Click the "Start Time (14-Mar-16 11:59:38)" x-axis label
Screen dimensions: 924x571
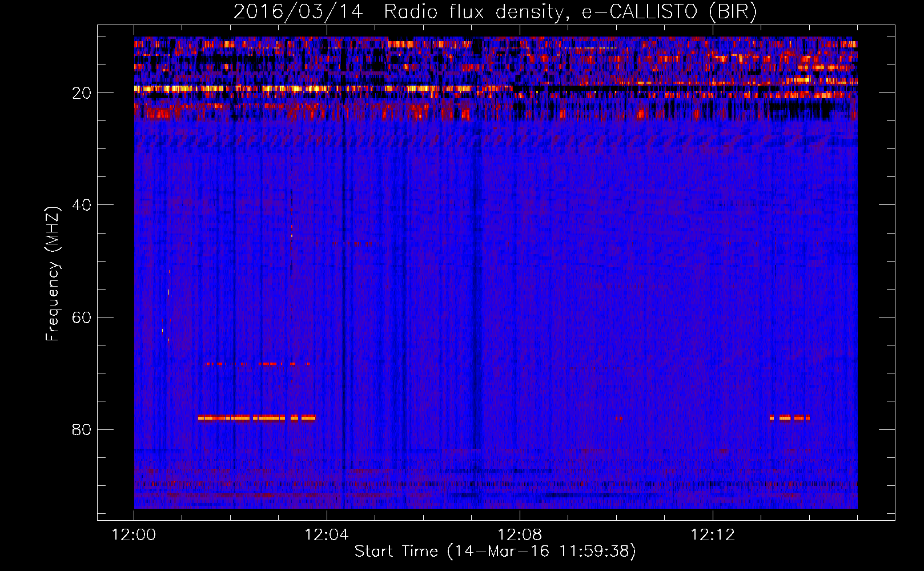(495, 552)
